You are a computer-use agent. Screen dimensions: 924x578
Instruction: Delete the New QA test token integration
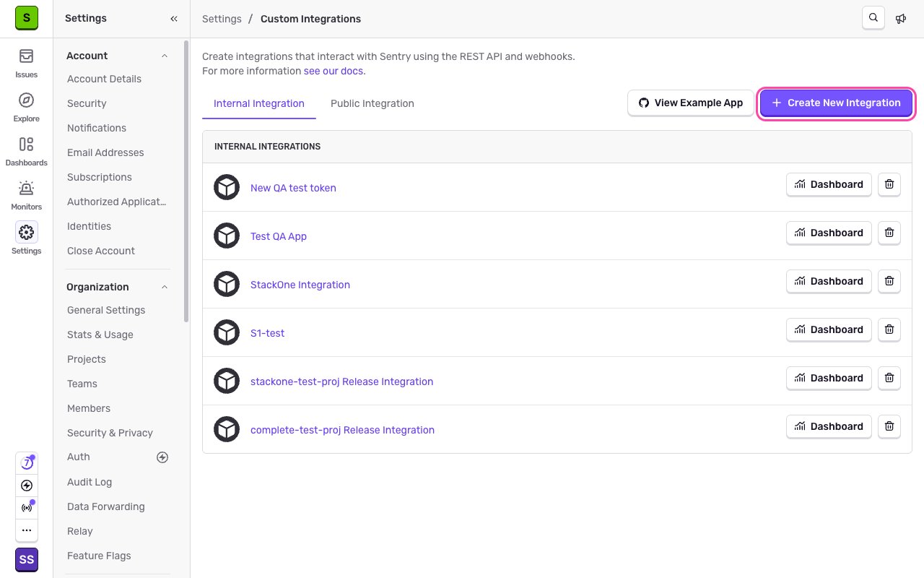(889, 184)
